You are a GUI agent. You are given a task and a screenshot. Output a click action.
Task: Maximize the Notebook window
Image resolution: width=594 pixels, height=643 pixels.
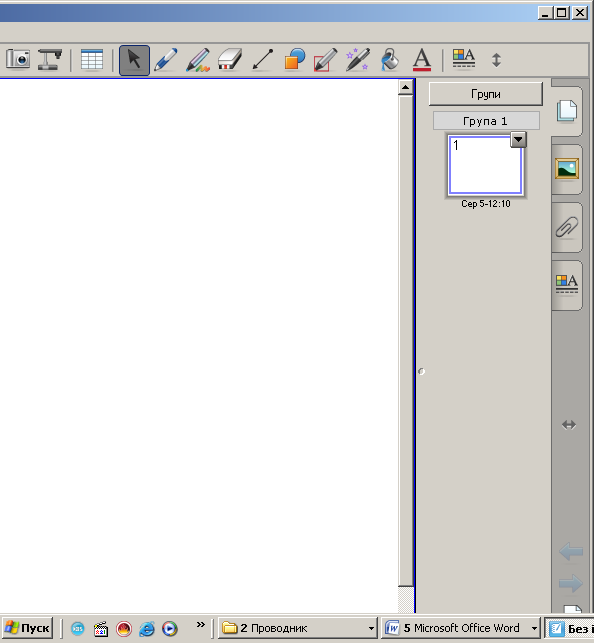coord(562,13)
